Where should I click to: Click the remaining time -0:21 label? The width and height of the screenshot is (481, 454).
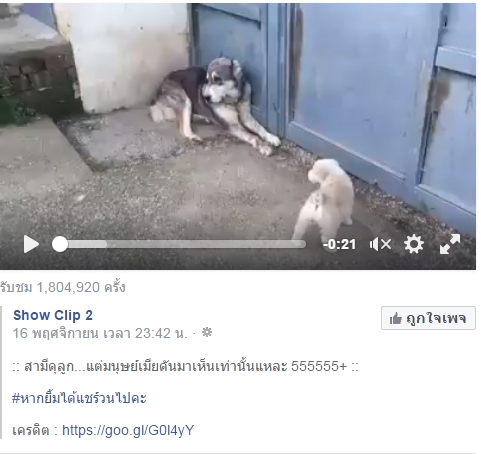coord(339,245)
